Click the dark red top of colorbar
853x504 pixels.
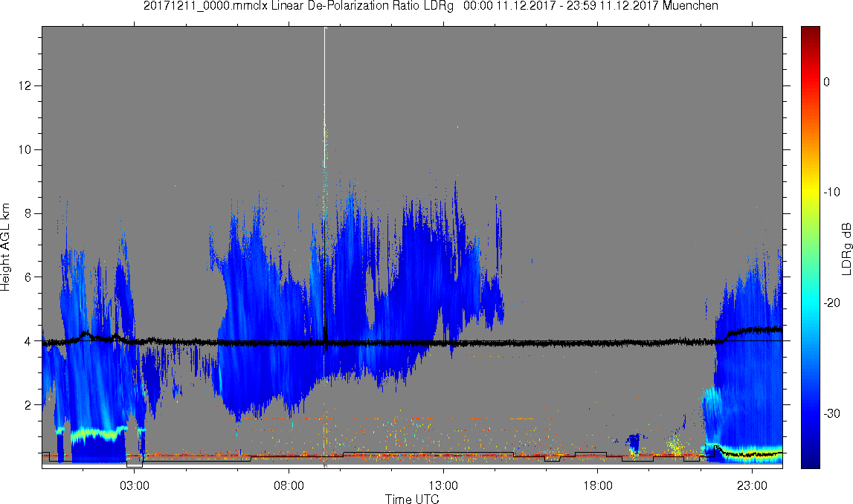[810, 33]
